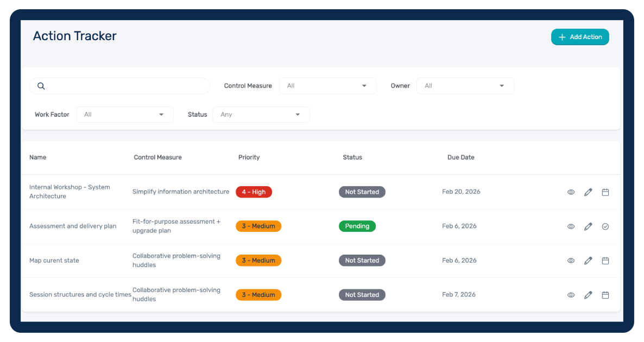The width and height of the screenshot is (644, 342).
Task: Sort by the Due Date column header
Action: 460,157
